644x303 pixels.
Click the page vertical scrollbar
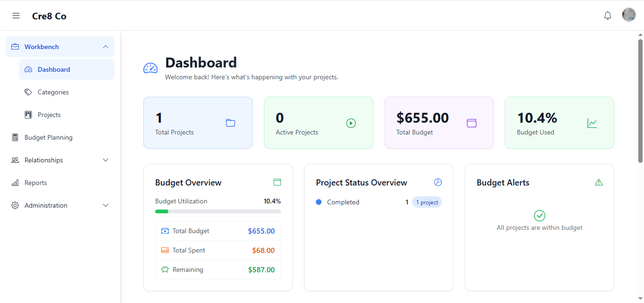(640, 101)
